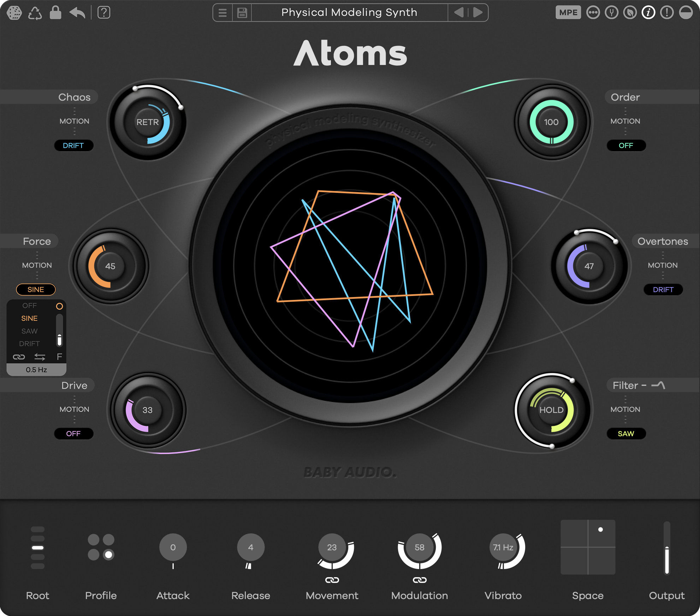Click the next preset arrow
The image size is (700, 616).
click(x=477, y=13)
